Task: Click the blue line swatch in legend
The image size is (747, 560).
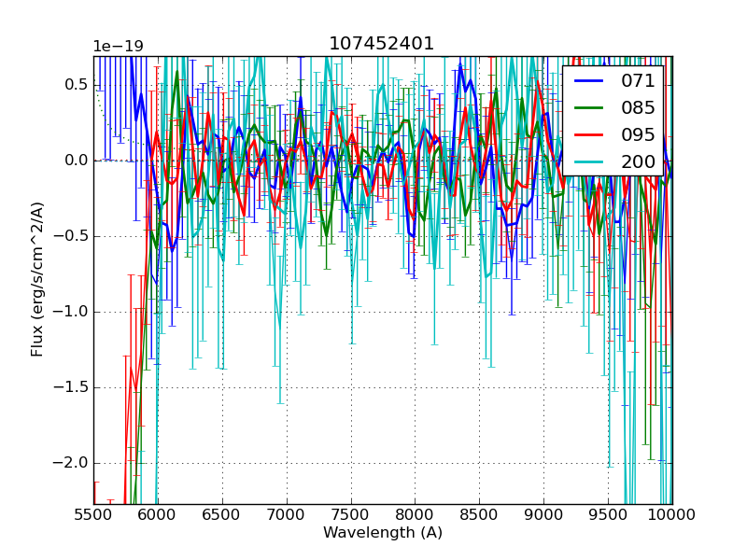Action: pos(590,81)
